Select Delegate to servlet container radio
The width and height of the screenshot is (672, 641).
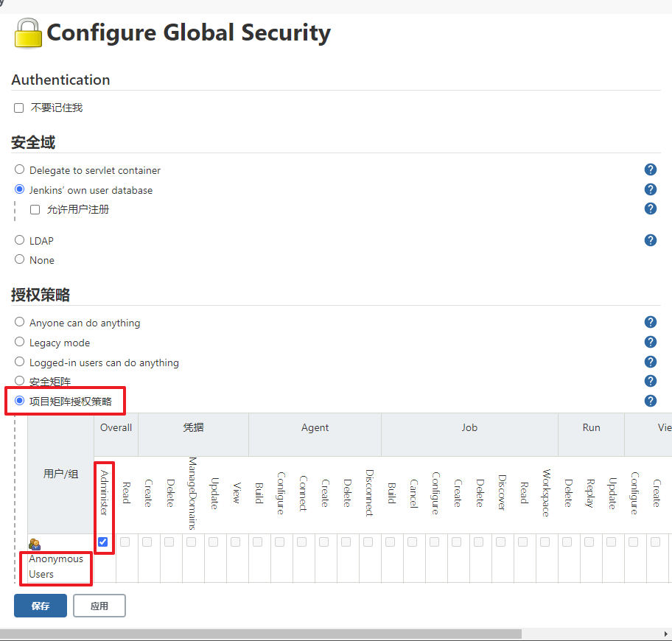point(19,169)
